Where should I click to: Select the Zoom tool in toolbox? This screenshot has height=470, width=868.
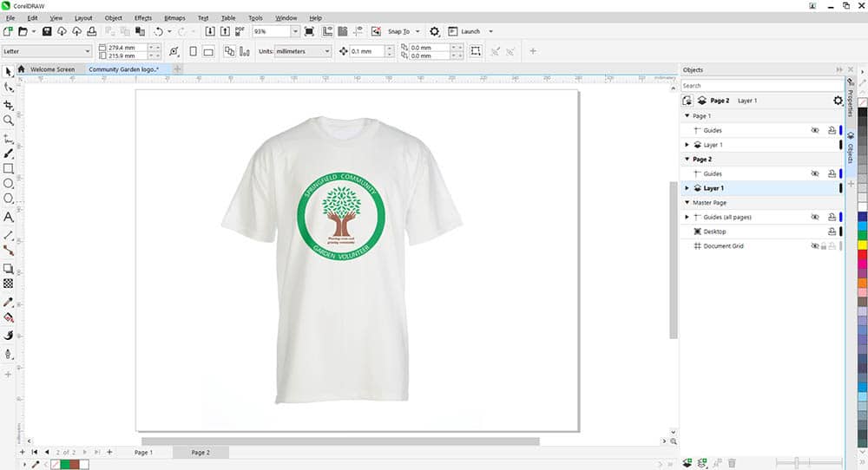(9, 121)
